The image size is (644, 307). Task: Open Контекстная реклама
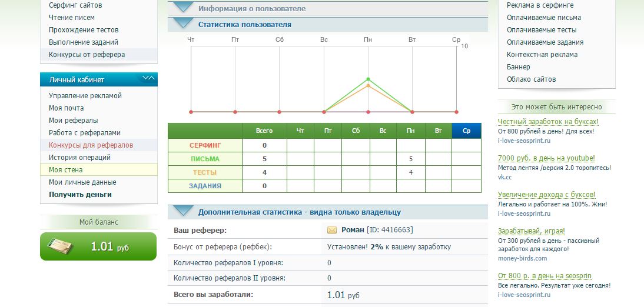tap(542, 55)
